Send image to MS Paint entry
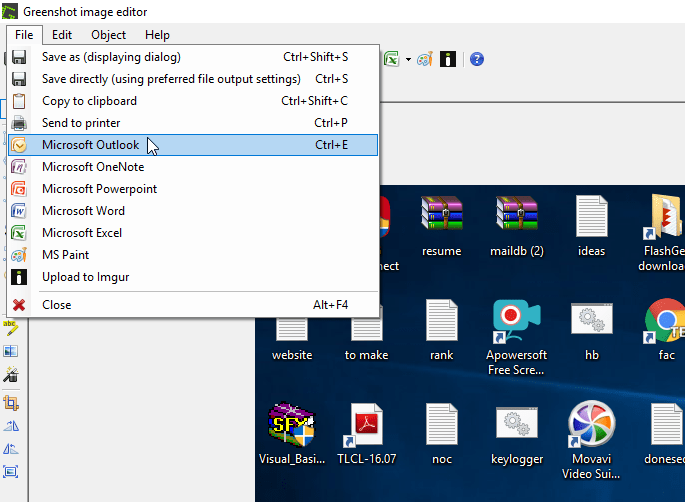The height and width of the screenshot is (502, 685). click(x=193, y=255)
